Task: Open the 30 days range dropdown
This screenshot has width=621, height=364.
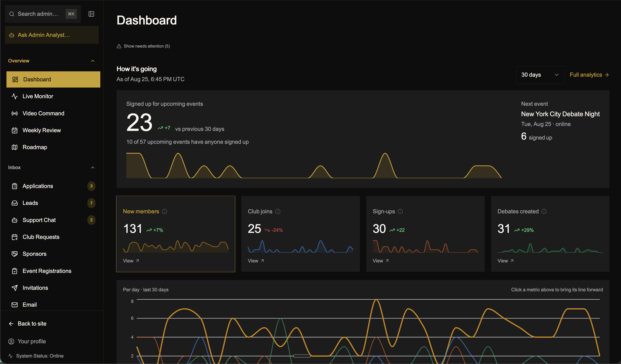Action: point(540,75)
